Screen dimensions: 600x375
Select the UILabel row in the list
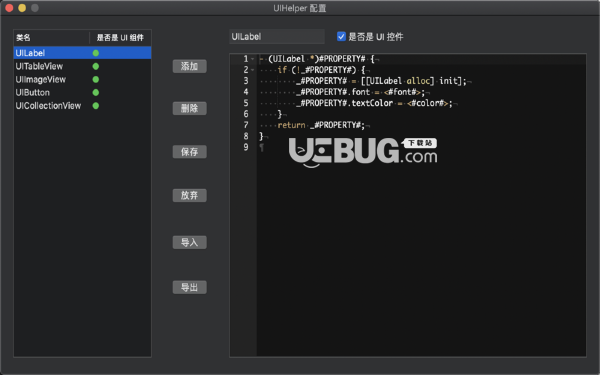pyautogui.click(x=82, y=53)
